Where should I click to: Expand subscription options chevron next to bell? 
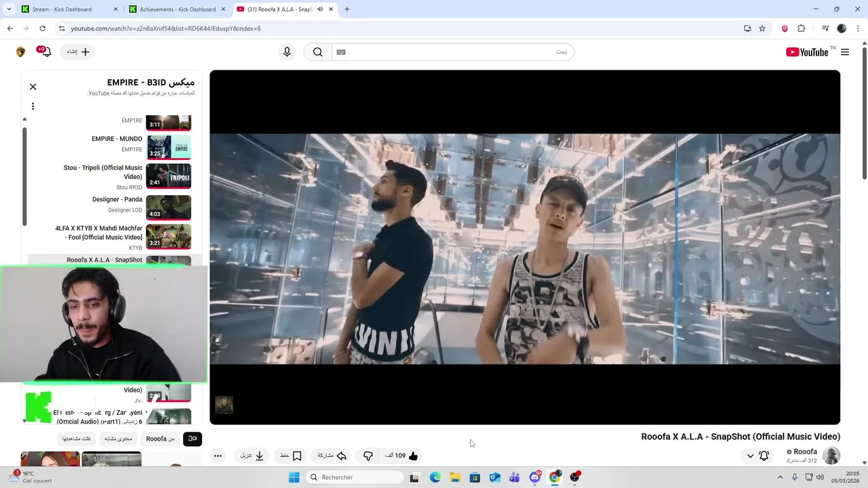[750, 456]
